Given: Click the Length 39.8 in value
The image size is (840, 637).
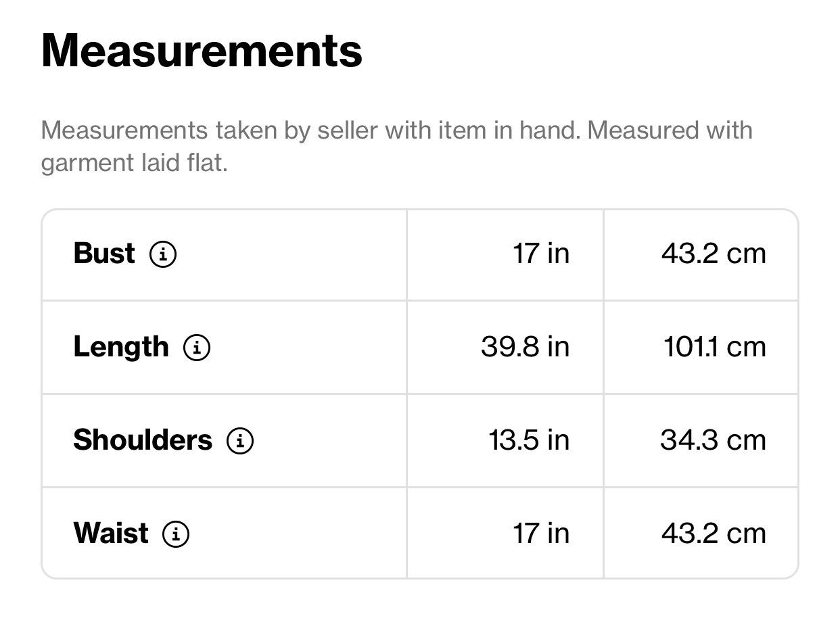Looking at the screenshot, I should 526,347.
